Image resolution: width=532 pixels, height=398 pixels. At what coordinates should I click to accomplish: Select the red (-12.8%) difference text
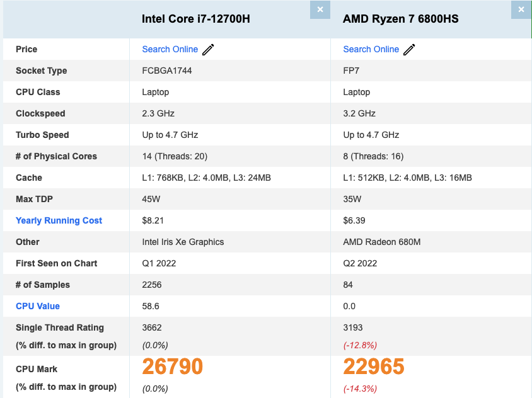click(x=360, y=345)
